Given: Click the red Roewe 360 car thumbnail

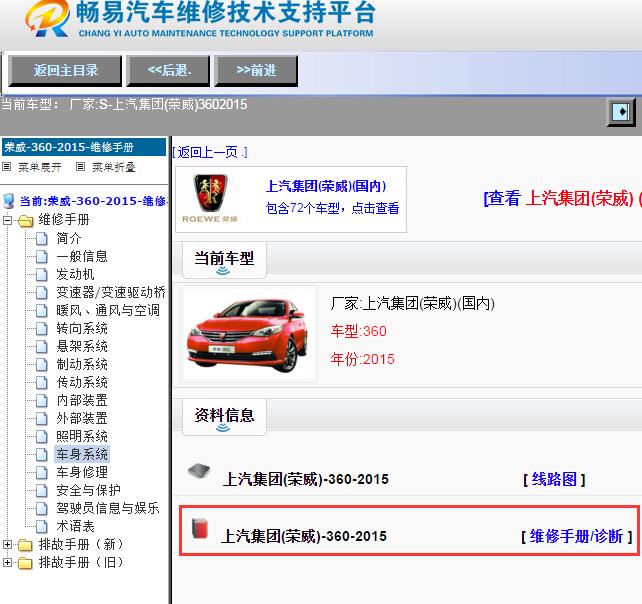Looking at the screenshot, I should tap(249, 335).
